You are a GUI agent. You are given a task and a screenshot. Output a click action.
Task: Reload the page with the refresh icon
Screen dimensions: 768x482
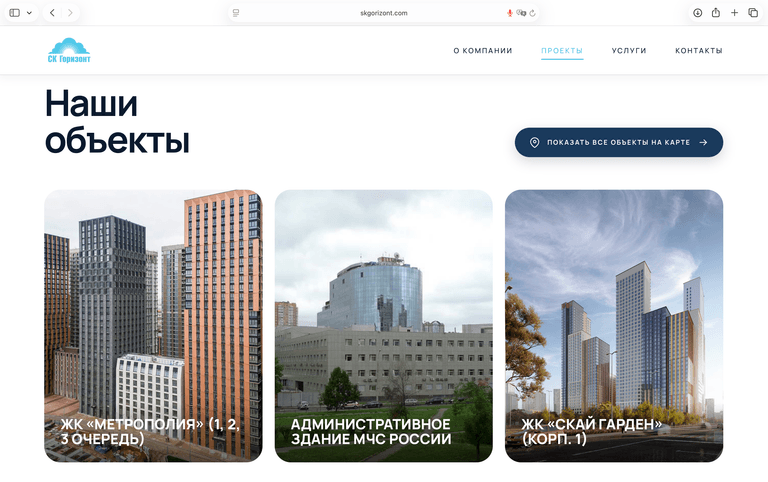coord(532,13)
